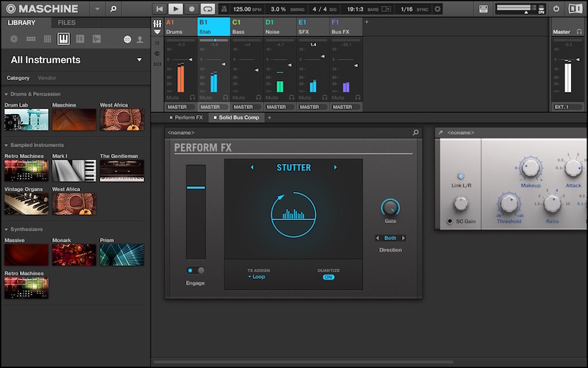Open the Massive synthesizer thumbnail
Viewport: 588px width, 368px height.
click(x=26, y=255)
